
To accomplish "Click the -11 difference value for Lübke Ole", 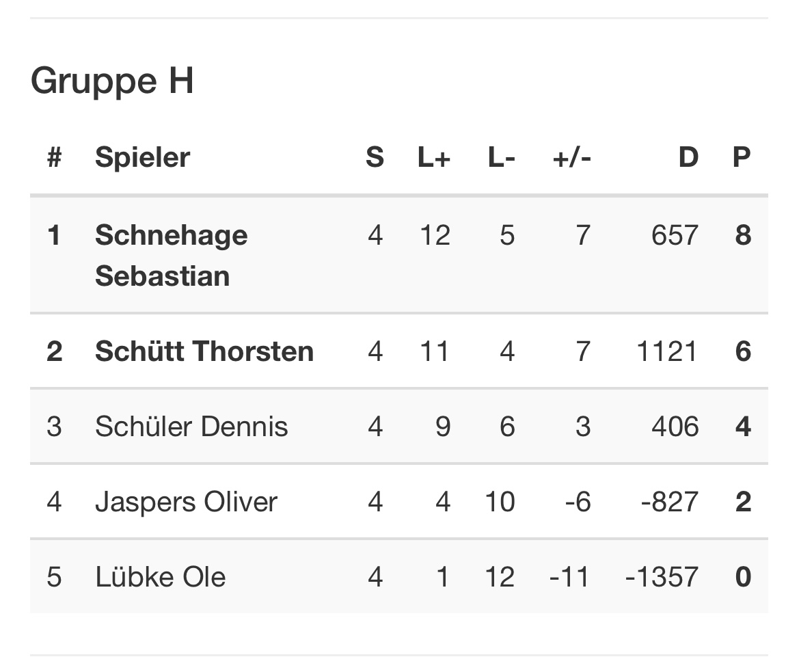I will pyautogui.click(x=569, y=577).
